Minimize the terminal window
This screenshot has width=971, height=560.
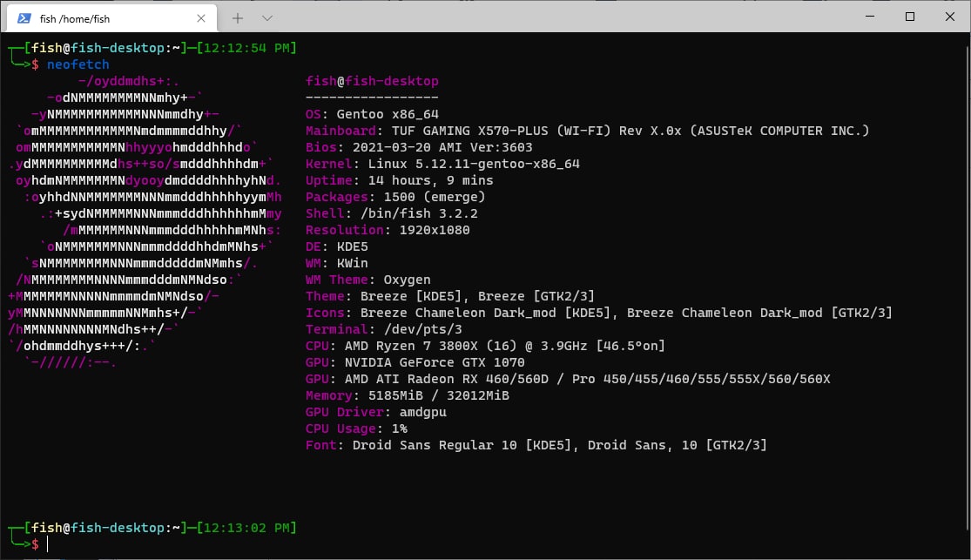click(870, 16)
